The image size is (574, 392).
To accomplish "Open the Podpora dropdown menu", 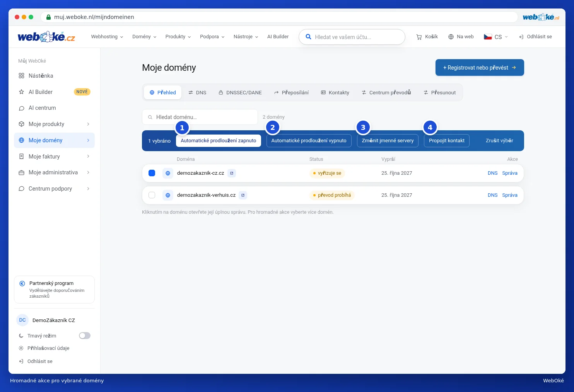I will coord(212,37).
